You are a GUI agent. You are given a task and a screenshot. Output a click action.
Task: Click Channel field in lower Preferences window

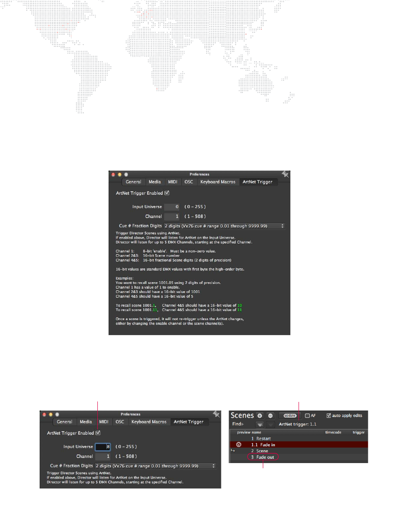click(103, 457)
